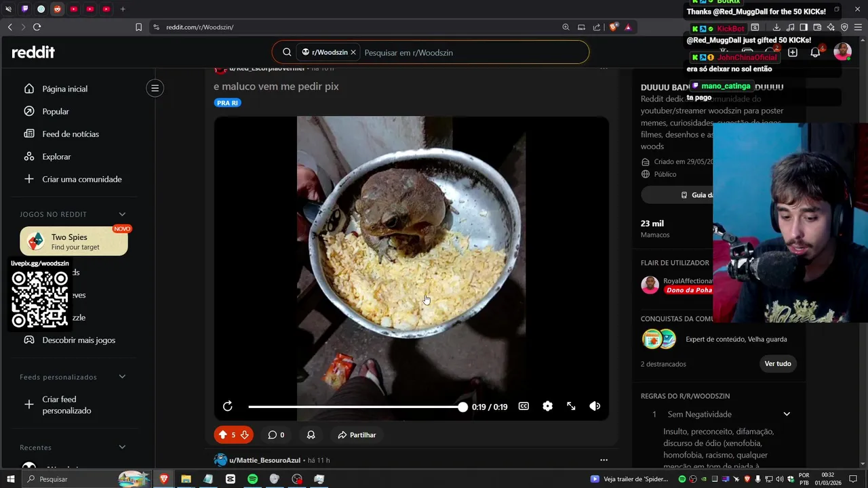The height and width of the screenshot is (488, 868).
Task: Open the browser main menu
Action: pos(858,27)
